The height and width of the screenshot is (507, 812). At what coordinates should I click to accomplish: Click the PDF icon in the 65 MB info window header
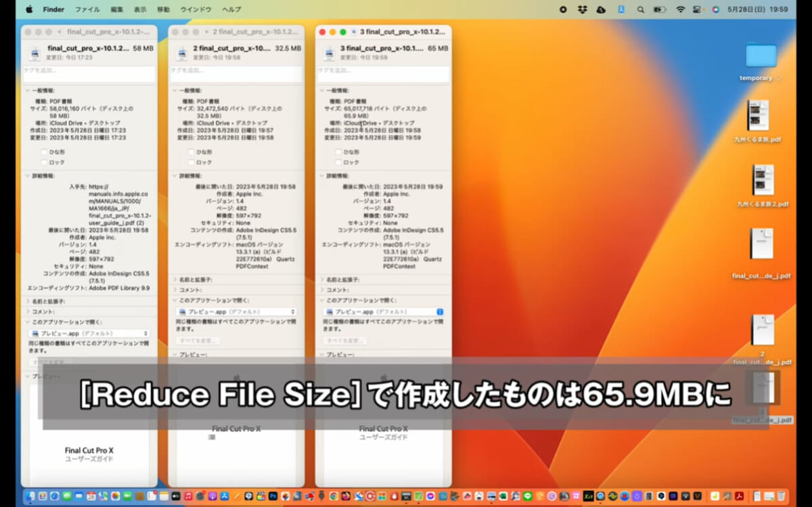coord(328,53)
